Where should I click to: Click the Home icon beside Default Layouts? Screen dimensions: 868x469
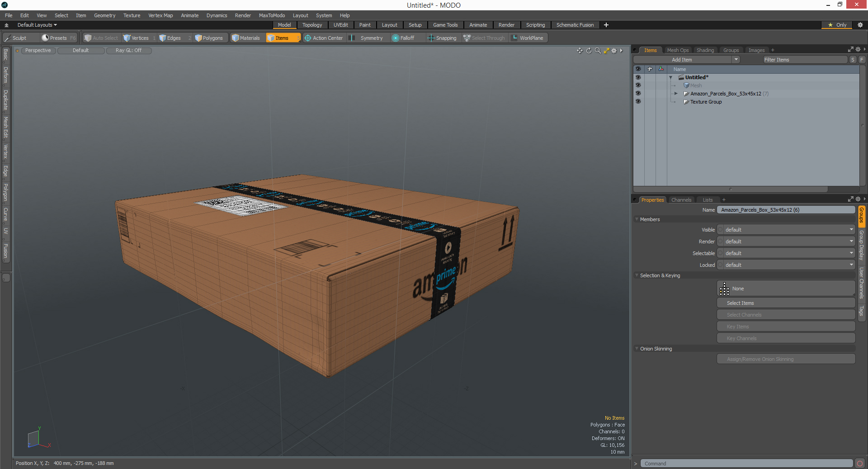click(x=6, y=25)
